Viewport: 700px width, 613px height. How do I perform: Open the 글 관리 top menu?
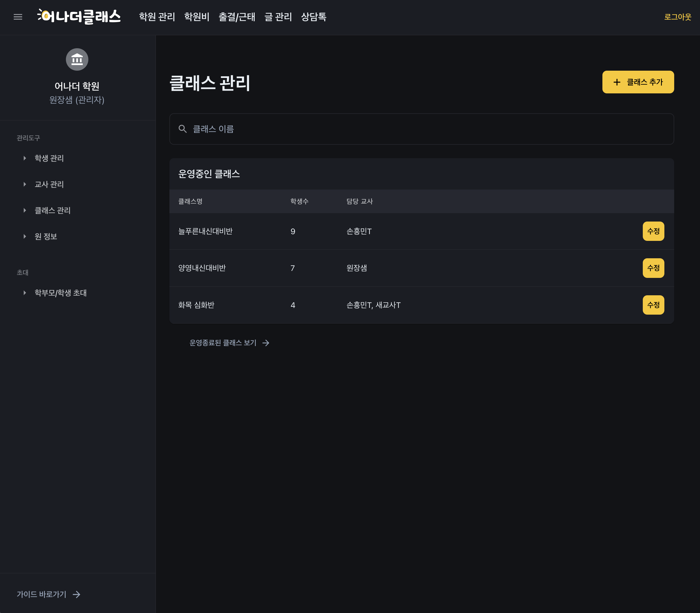(x=278, y=17)
